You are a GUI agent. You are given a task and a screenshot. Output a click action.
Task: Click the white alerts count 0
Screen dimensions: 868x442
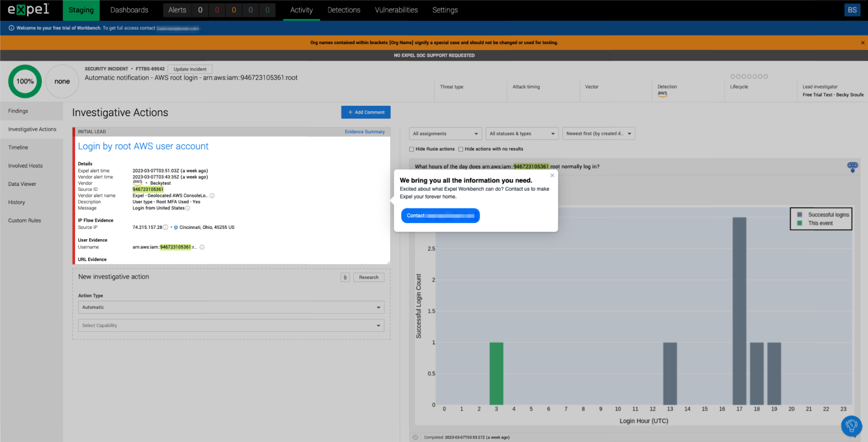coord(200,10)
